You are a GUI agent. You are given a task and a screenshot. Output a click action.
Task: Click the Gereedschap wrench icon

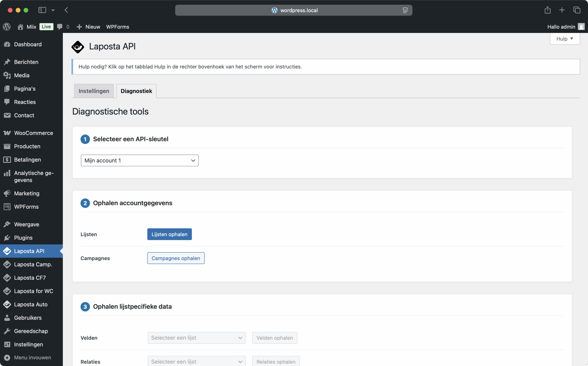click(7, 331)
